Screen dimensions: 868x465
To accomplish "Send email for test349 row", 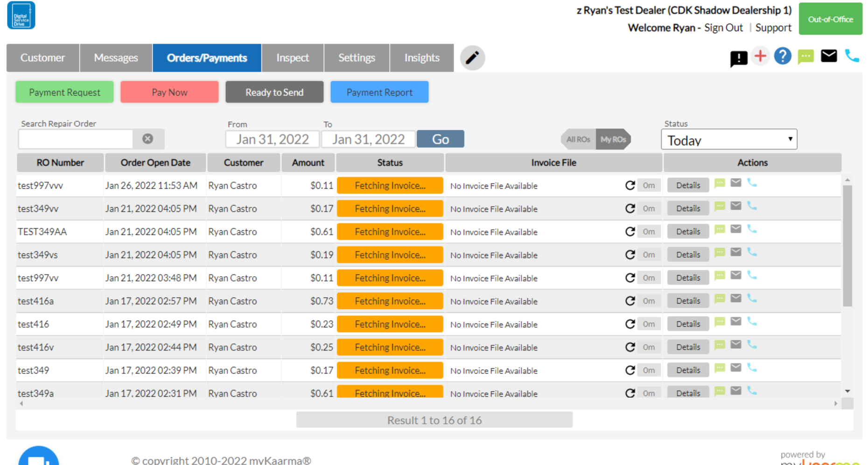I will pos(736,367).
